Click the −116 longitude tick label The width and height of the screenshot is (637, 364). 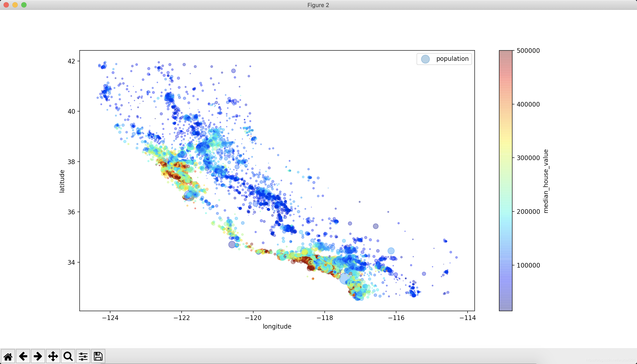(396, 318)
